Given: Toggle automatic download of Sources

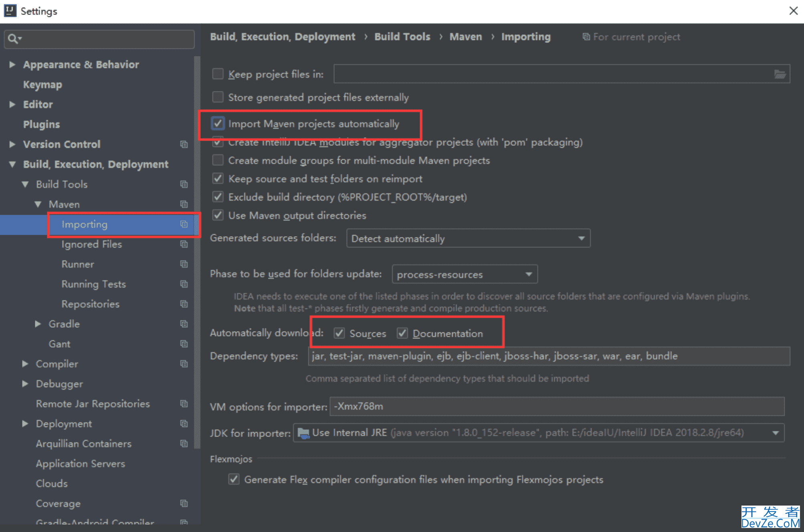Looking at the screenshot, I should point(339,333).
